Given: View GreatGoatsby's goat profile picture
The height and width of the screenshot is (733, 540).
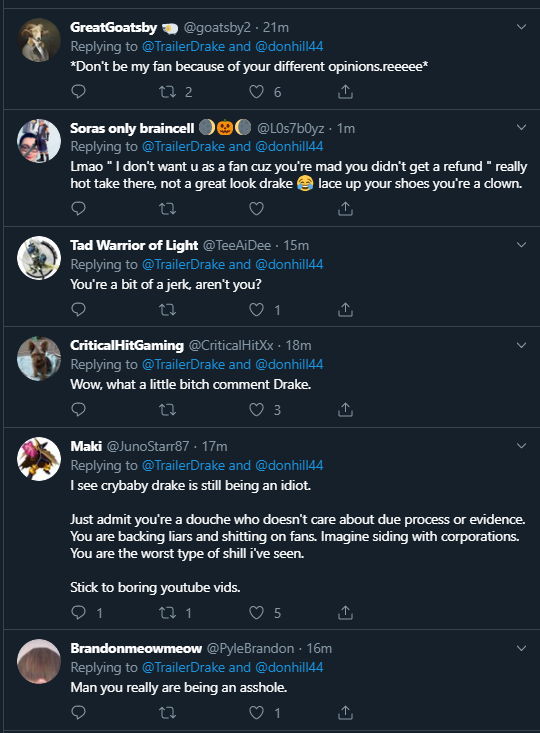Looking at the screenshot, I should click(x=39, y=40).
